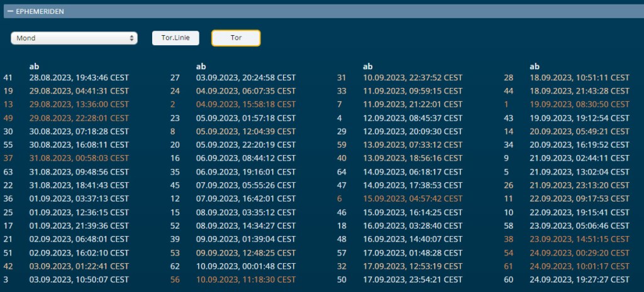This screenshot has height=292, width=644.
Task: Click entry 23.09.2023, 14:51:15 CEST
Action: (579, 239)
